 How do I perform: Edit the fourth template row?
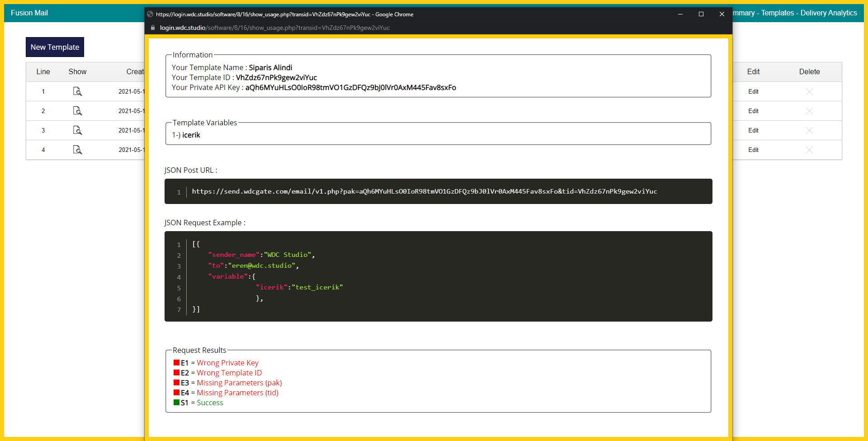point(753,150)
